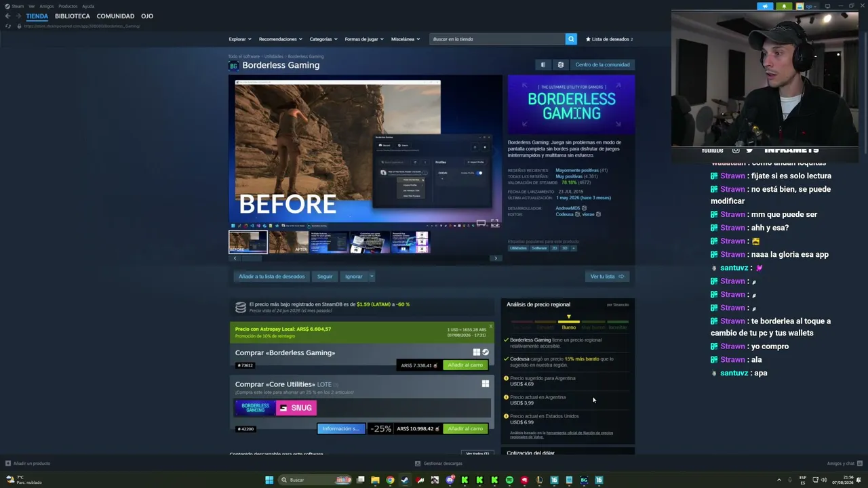Image resolution: width=868 pixels, height=488 pixels.
Task: Click the book icon button beside the SteamDB button
Action: click(542, 65)
